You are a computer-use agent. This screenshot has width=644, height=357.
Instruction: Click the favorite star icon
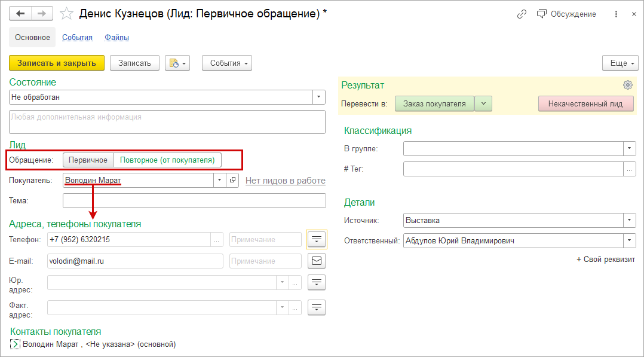tap(68, 13)
